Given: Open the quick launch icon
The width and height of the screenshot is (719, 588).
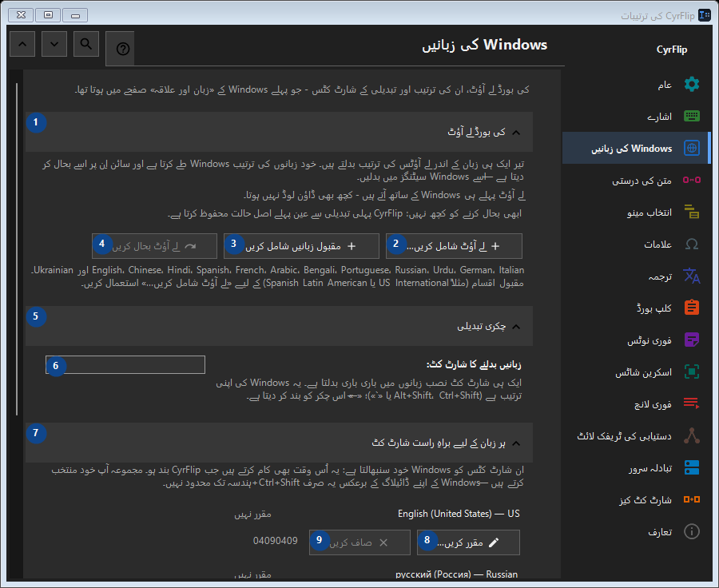Looking at the screenshot, I should tap(692, 403).
